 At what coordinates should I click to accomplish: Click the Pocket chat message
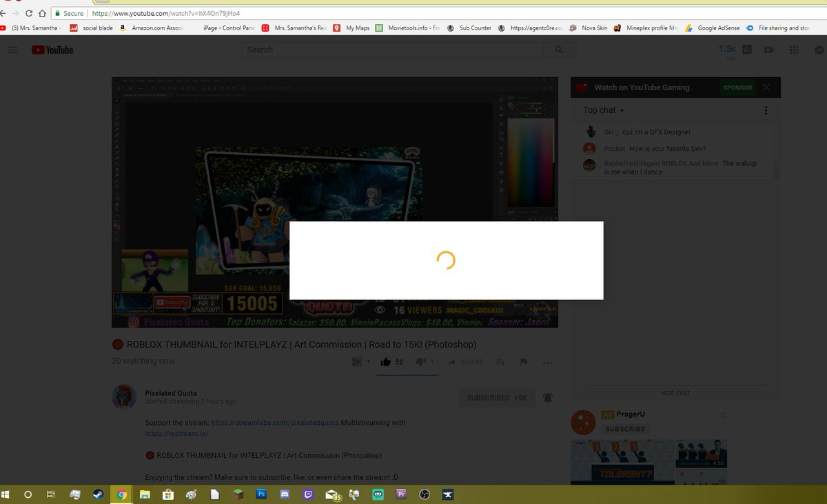click(x=667, y=148)
